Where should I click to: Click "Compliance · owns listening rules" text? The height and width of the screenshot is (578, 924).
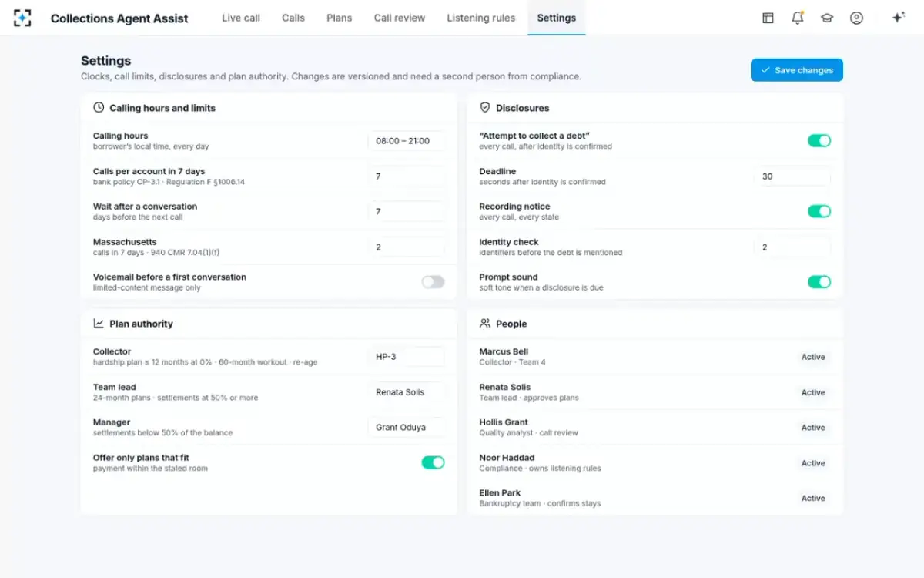click(540, 469)
